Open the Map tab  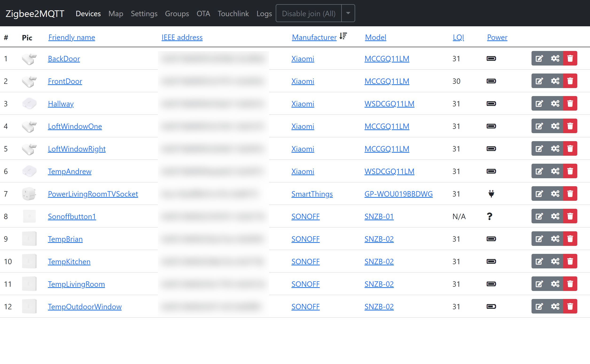click(116, 13)
